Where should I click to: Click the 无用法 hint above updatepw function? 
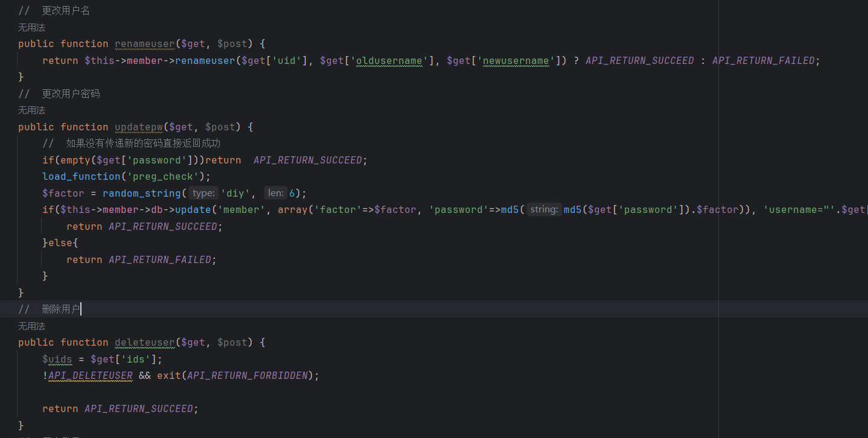[31, 110]
